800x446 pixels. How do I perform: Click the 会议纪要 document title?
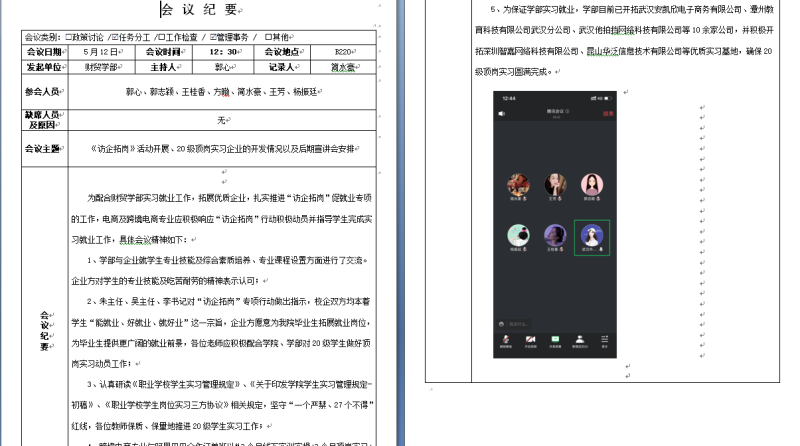(x=201, y=10)
